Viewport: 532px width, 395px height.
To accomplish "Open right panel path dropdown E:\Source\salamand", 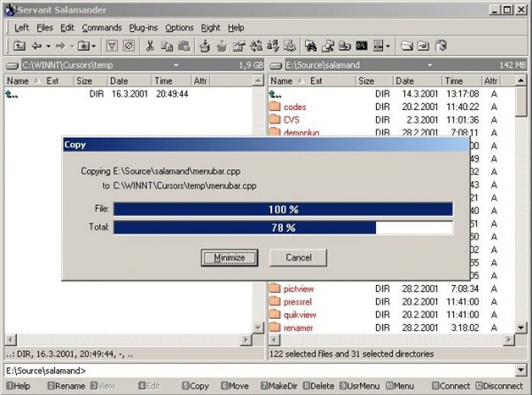I will coord(429,65).
